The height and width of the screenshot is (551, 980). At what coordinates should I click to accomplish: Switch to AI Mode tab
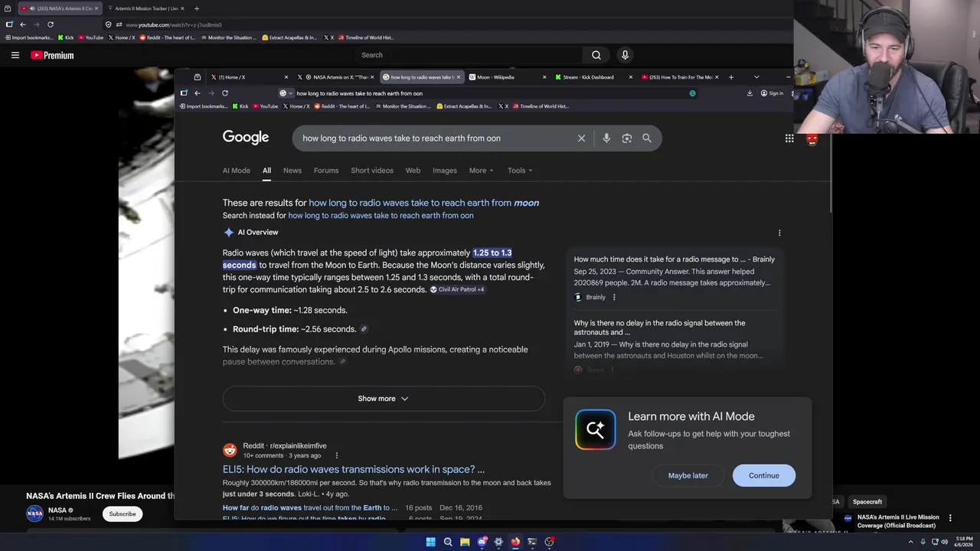pos(237,171)
